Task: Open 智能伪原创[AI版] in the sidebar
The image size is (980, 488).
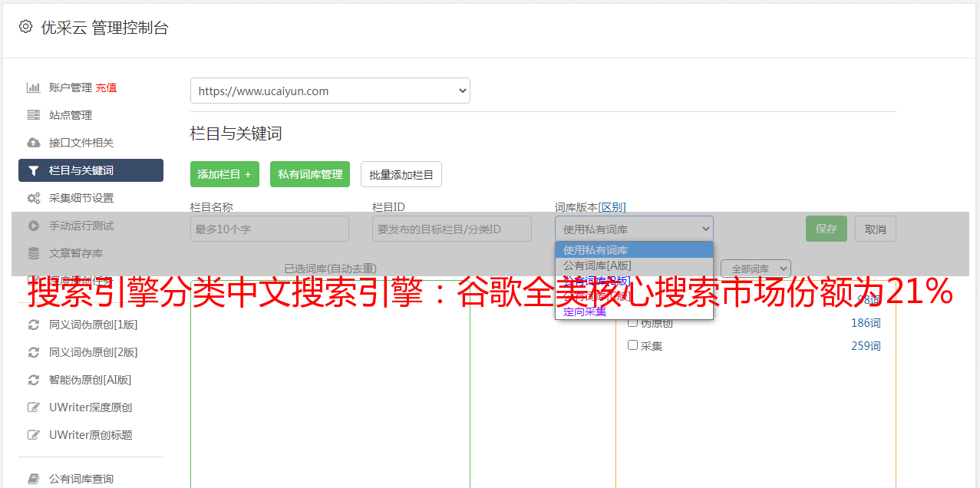Action: 91,380
